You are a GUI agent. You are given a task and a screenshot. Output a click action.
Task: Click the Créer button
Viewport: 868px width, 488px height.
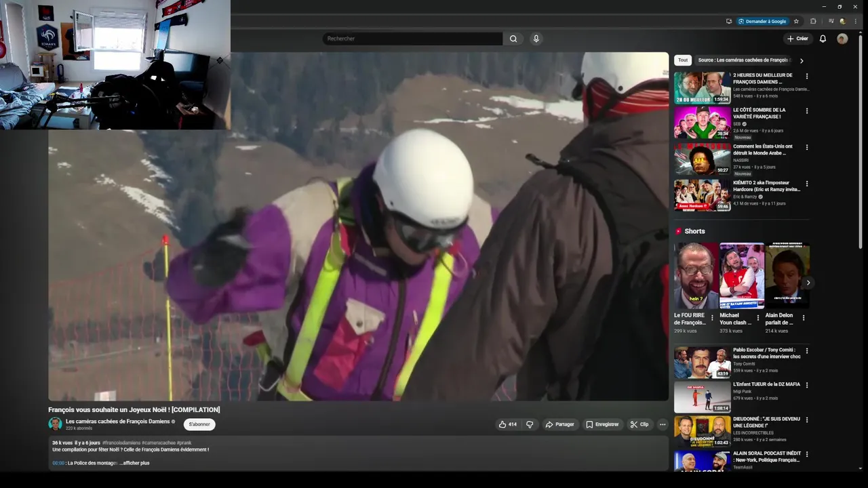(x=797, y=39)
